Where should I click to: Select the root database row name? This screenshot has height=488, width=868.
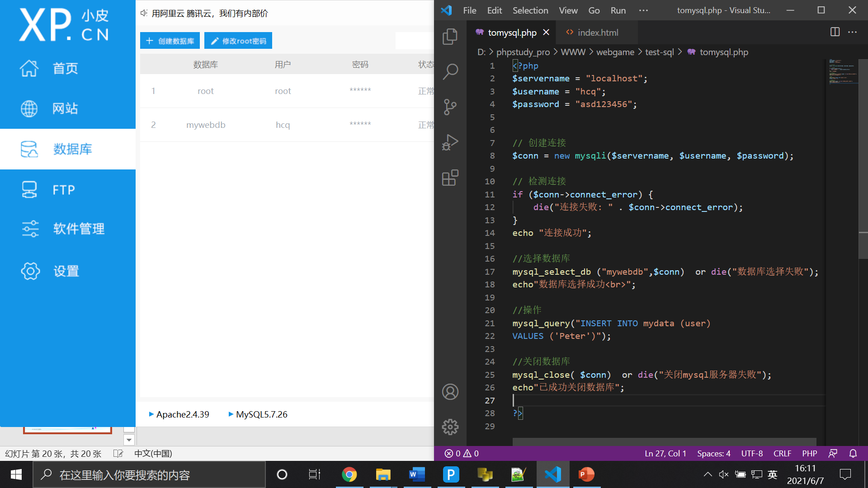click(206, 91)
